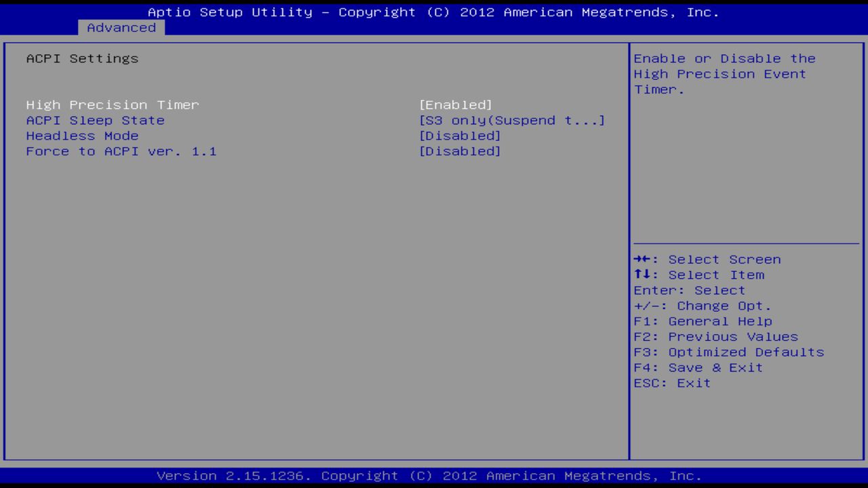Select the Force to ACPI ver. 1.1 setting

121,151
